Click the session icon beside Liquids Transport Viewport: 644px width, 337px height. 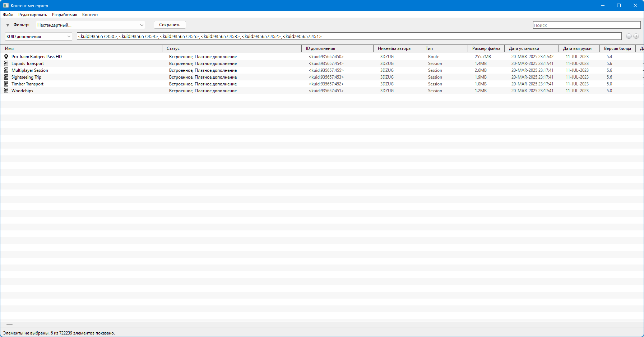[x=6, y=64]
